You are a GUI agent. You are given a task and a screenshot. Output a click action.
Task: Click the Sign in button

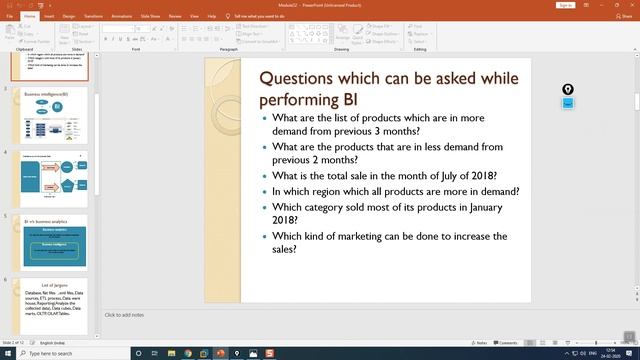(x=566, y=5)
